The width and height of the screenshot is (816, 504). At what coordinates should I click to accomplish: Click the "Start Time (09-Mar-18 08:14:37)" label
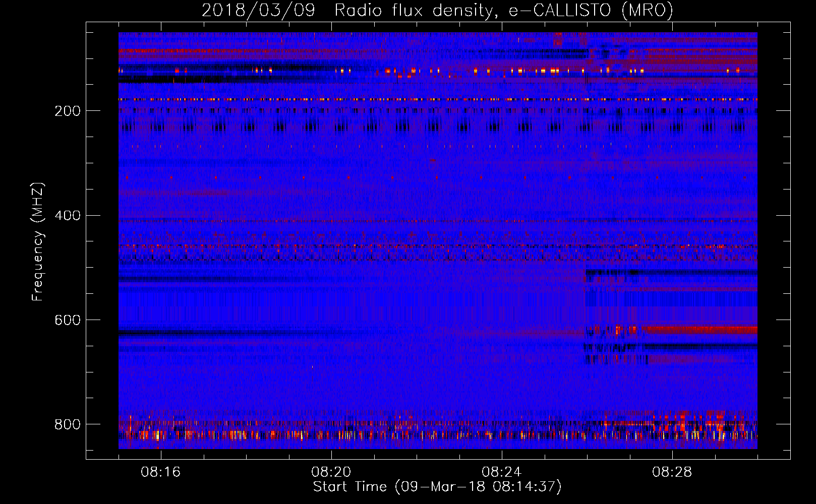437,487
